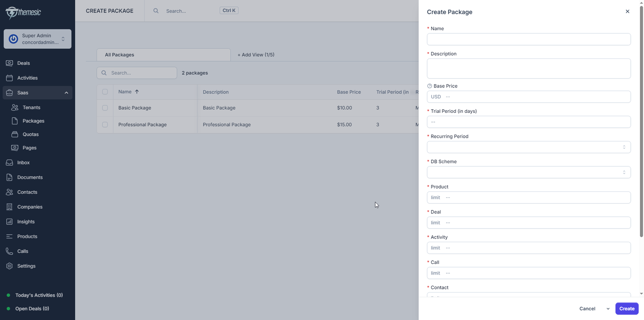
Task: Open Tenants in the Saas submenu
Action: pos(31,108)
